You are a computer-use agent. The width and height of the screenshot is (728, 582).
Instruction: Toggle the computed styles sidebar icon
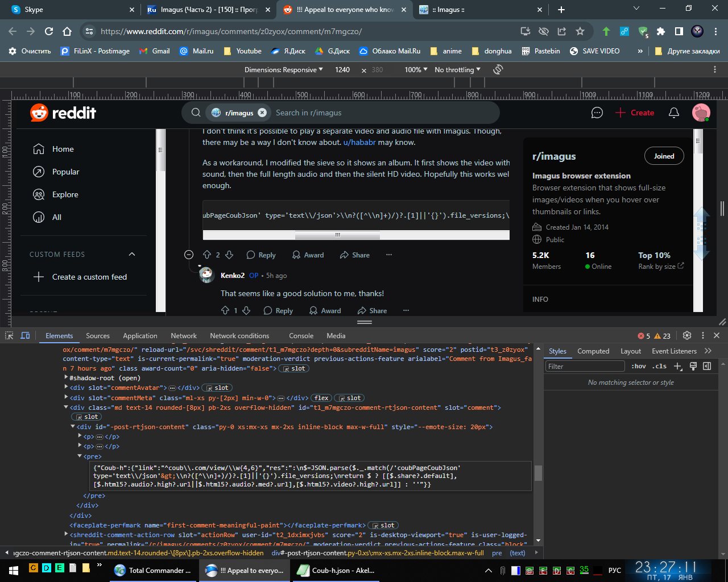tap(707, 366)
